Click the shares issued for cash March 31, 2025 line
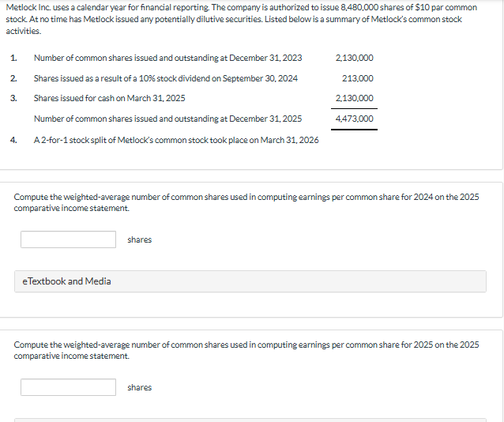 [x=109, y=98]
